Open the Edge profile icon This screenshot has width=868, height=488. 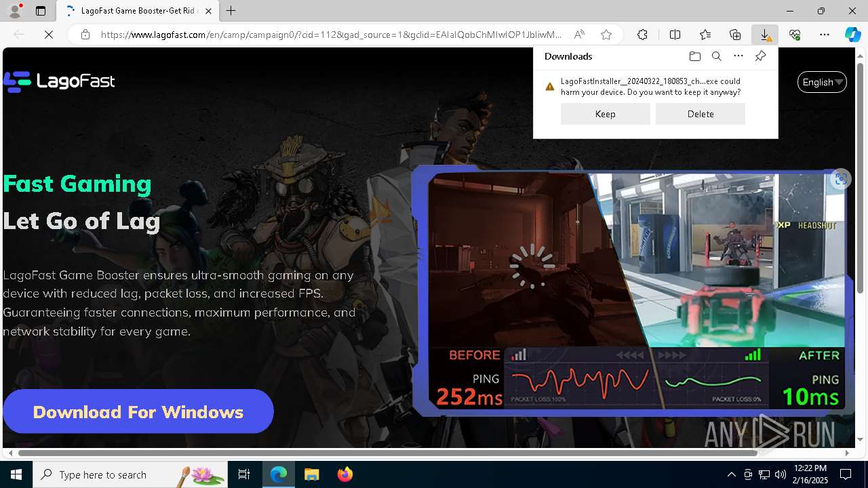(15, 11)
